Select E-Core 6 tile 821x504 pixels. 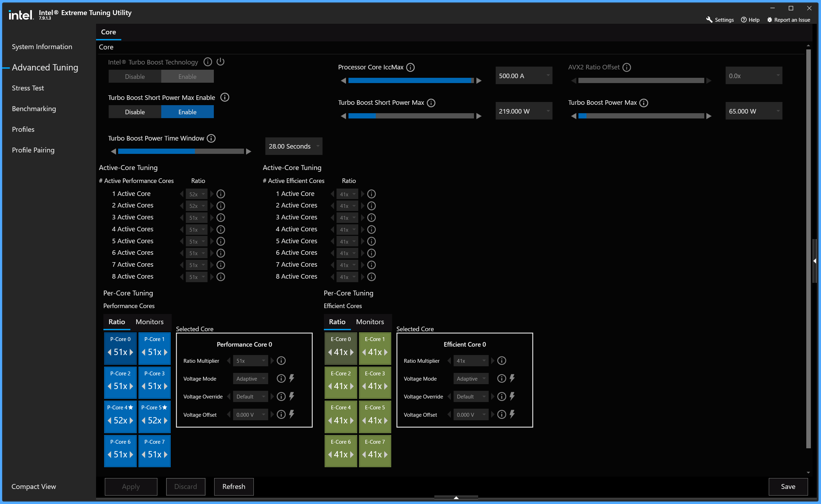point(341,451)
